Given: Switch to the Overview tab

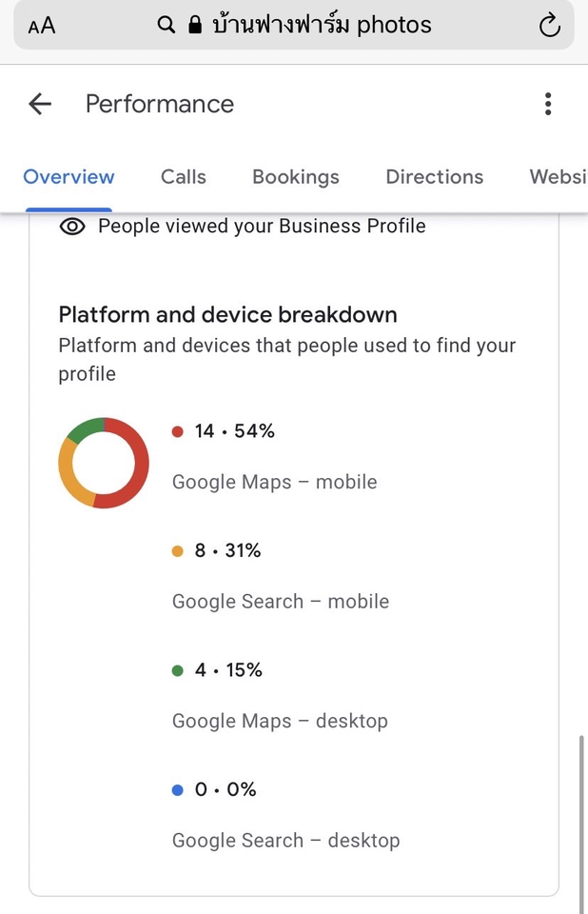Looking at the screenshot, I should coord(69,177).
